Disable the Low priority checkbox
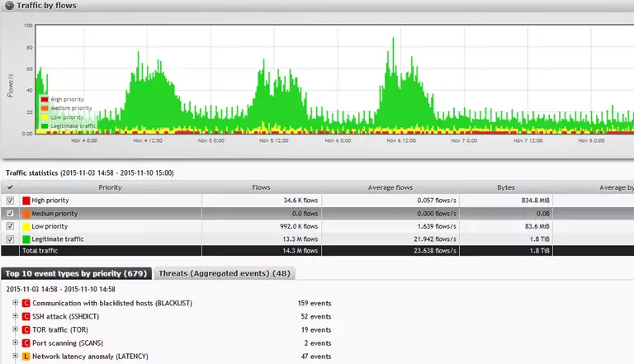The image size is (634, 364). (10, 226)
